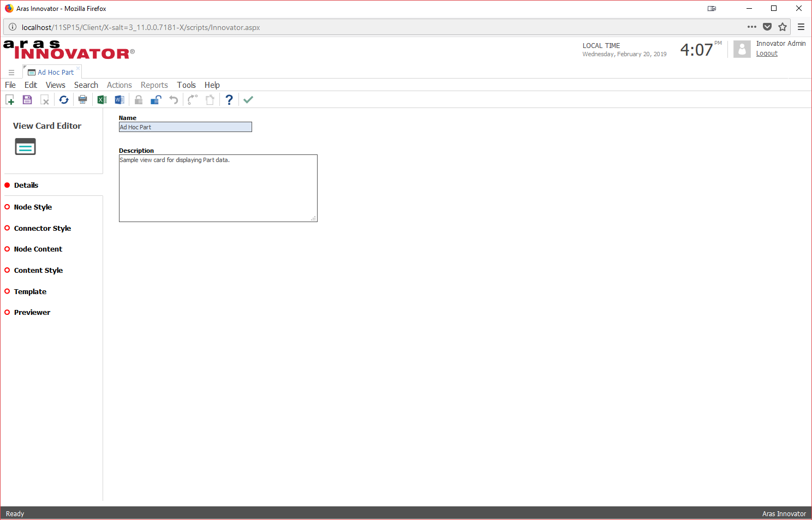Select the Node Content section

[38, 249]
